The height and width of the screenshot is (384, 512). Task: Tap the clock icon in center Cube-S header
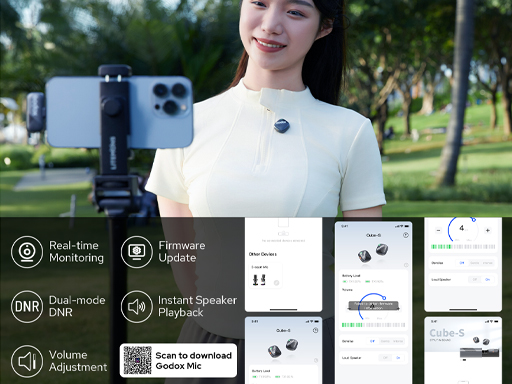click(406, 235)
